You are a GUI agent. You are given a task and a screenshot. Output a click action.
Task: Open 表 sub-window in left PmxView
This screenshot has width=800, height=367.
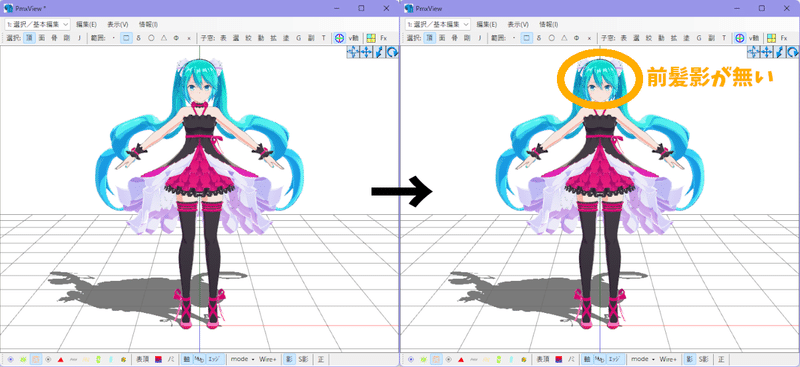pos(223,38)
